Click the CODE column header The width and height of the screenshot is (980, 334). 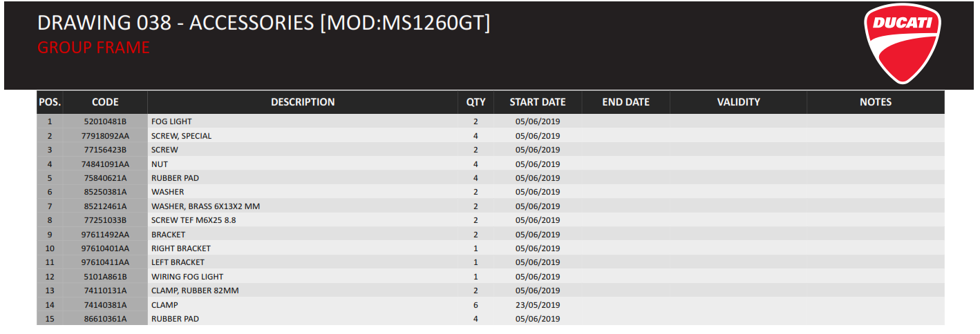tap(105, 102)
